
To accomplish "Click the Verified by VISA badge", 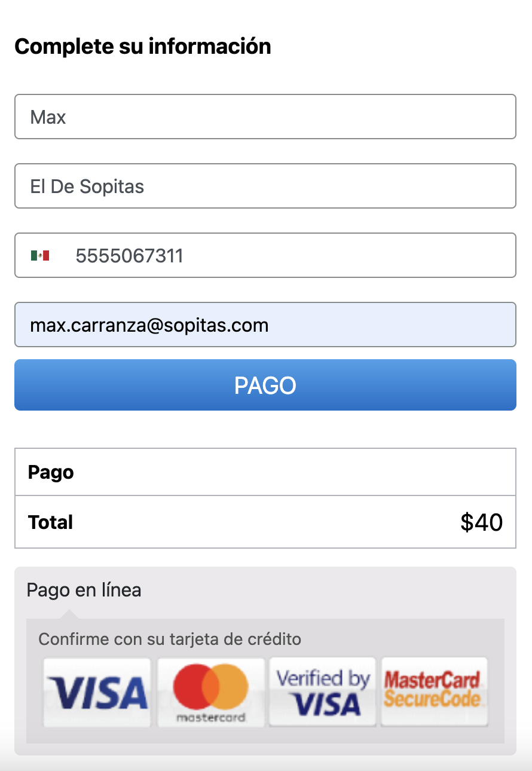I will 323,692.
